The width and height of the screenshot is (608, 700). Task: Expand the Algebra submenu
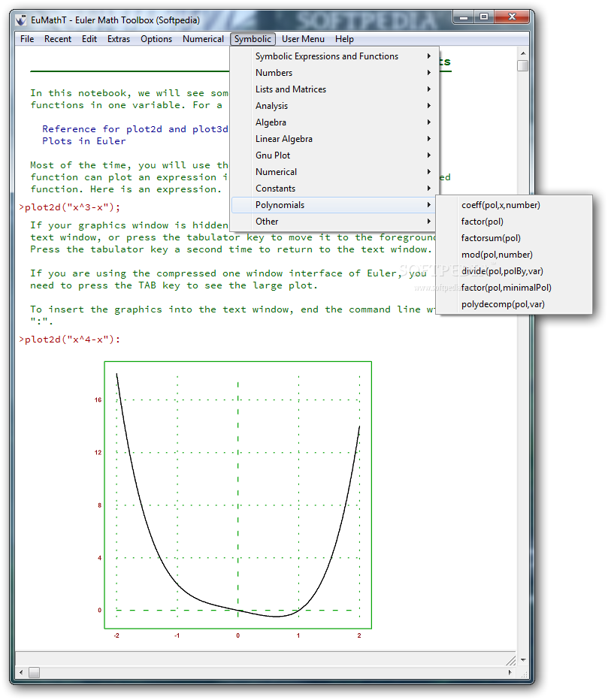tap(334, 122)
